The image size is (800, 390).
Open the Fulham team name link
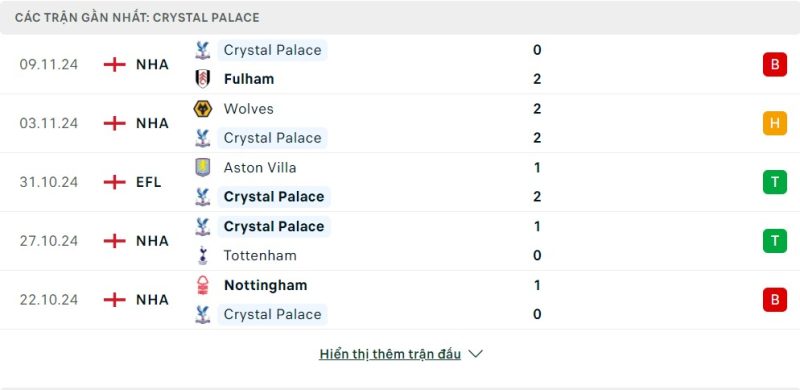[x=249, y=79]
